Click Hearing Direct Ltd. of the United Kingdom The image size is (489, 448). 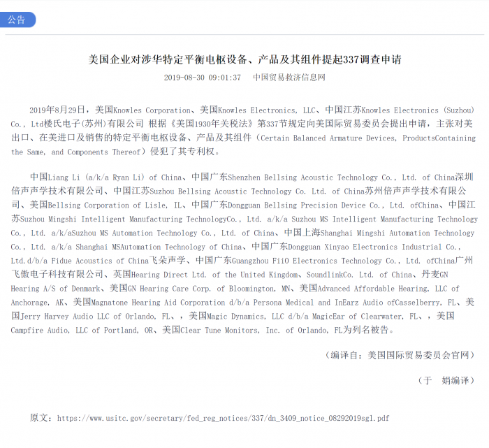[214, 275]
